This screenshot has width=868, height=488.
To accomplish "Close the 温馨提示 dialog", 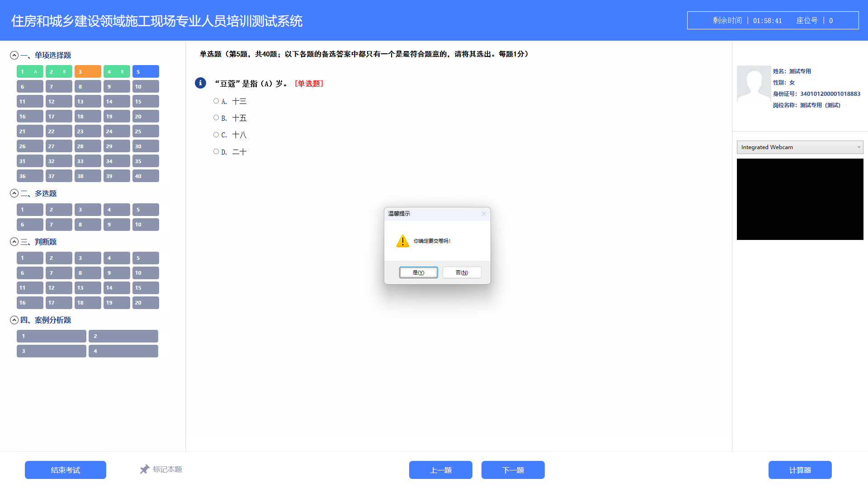I will 483,214.
